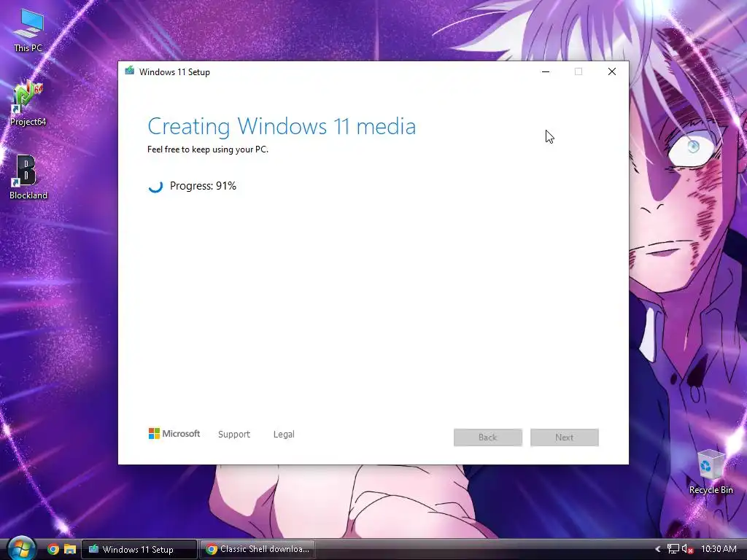The width and height of the screenshot is (747, 560).
Task: Open the Support link
Action: [x=234, y=435]
